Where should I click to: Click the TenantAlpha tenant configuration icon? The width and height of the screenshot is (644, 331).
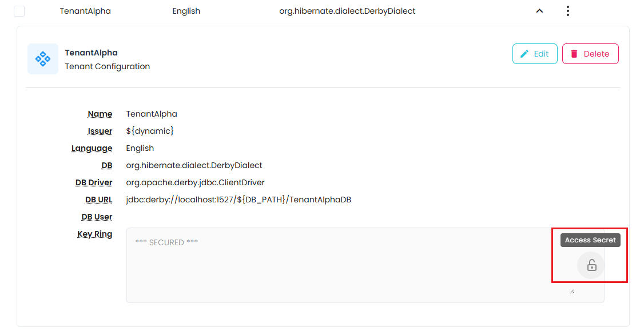coord(43,59)
